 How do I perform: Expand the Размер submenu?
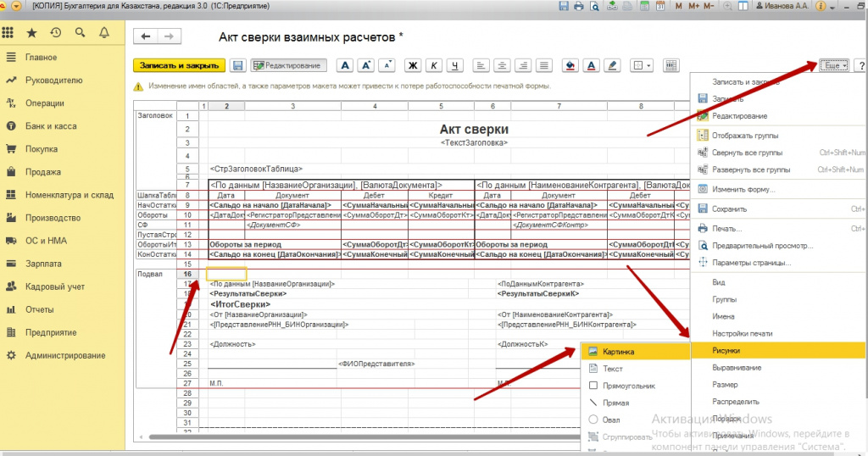click(x=725, y=385)
